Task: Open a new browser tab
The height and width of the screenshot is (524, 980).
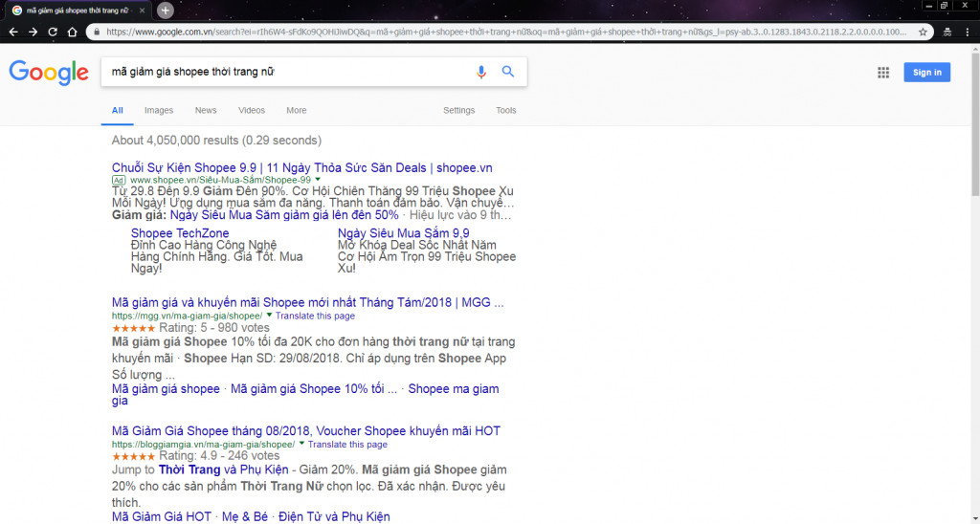Action: (165, 10)
